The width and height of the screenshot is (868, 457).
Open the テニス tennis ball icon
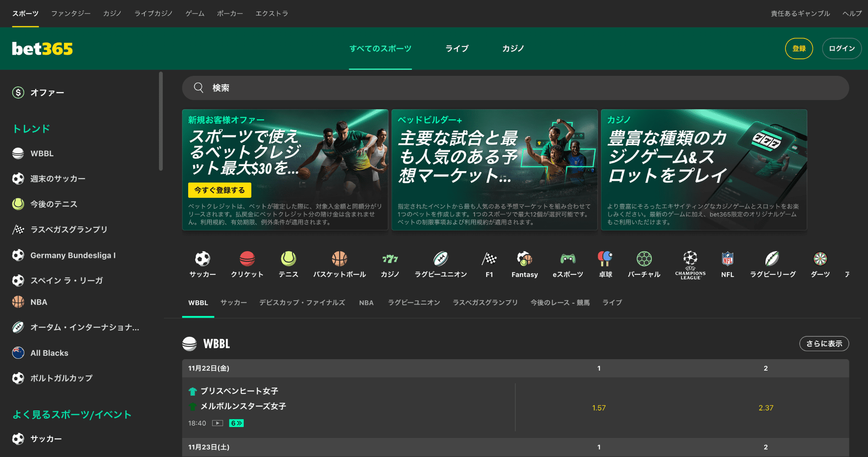[288, 258]
